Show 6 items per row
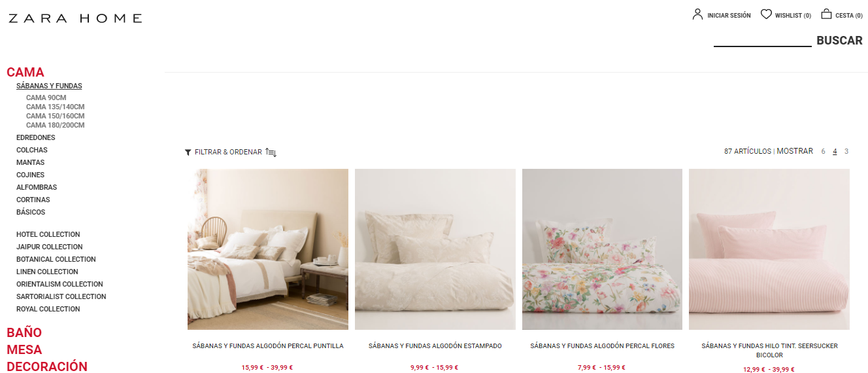868x373 pixels. click(824, 151)
